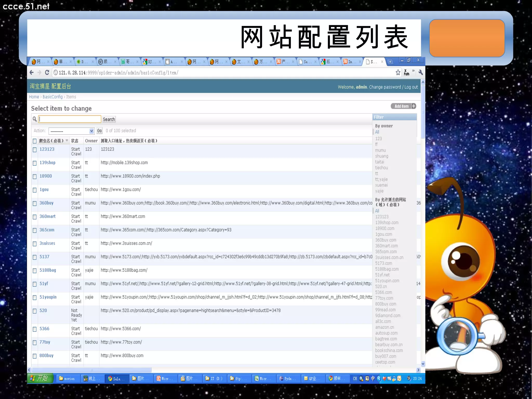Select the 5188bag row checkbox
The height and width of the screenshot is (399, 532).
tap(35, 271)
